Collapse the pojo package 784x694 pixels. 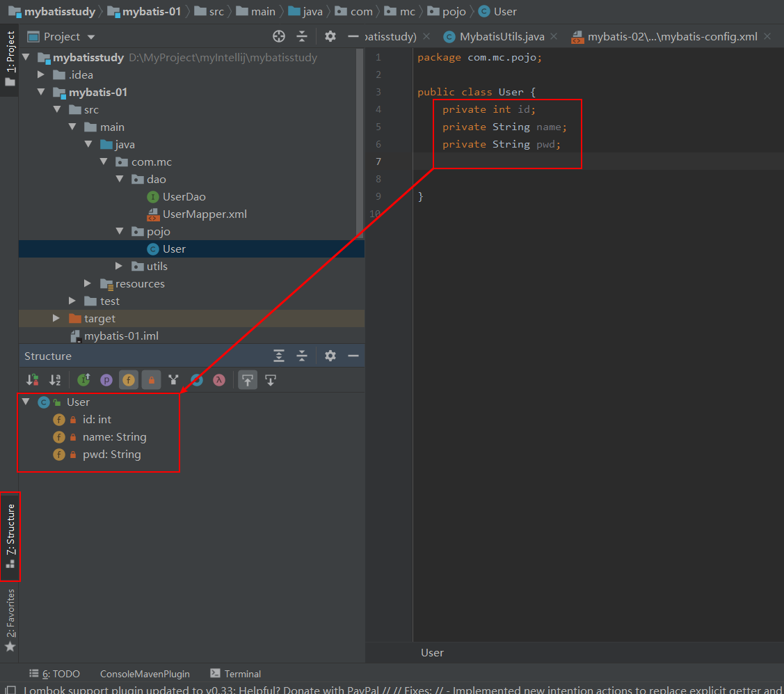point(120,231)
